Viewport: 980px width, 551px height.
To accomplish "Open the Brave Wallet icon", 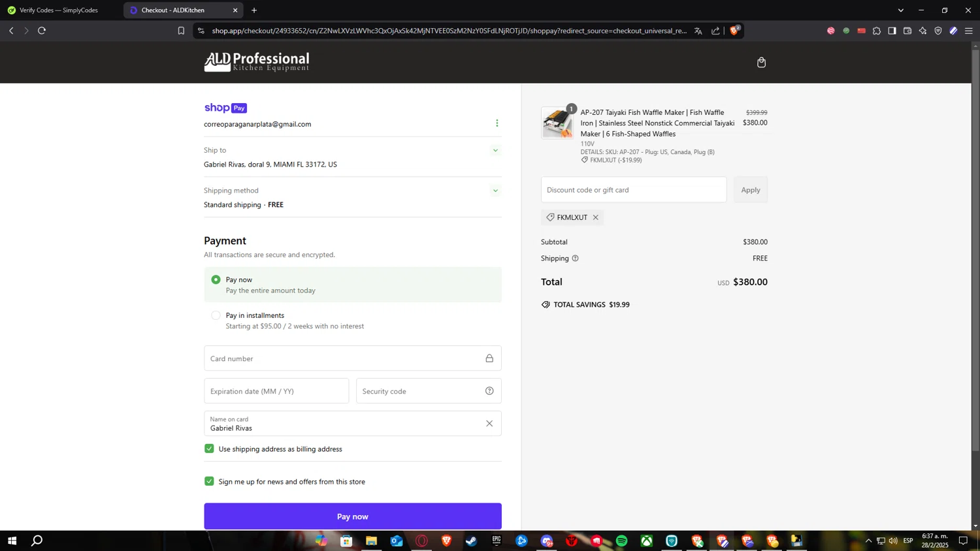I will click(907, 31).
